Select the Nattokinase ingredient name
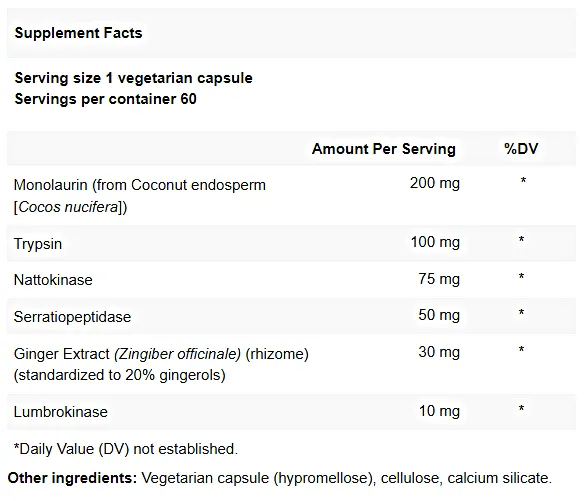586x501 pixels. [x=53, y=280]
